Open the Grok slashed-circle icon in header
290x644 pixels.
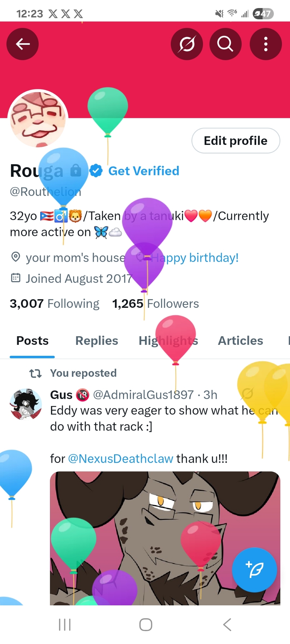(187, 44)
